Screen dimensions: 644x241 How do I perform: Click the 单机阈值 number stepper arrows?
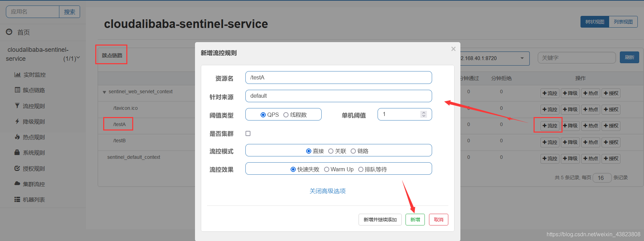[x=424, y=114]
